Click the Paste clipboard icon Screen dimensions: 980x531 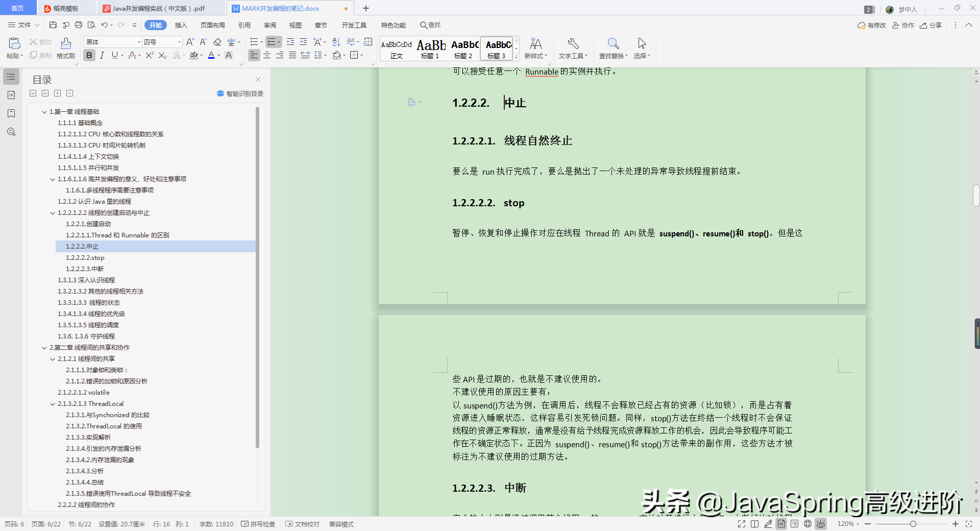(14, 44)
